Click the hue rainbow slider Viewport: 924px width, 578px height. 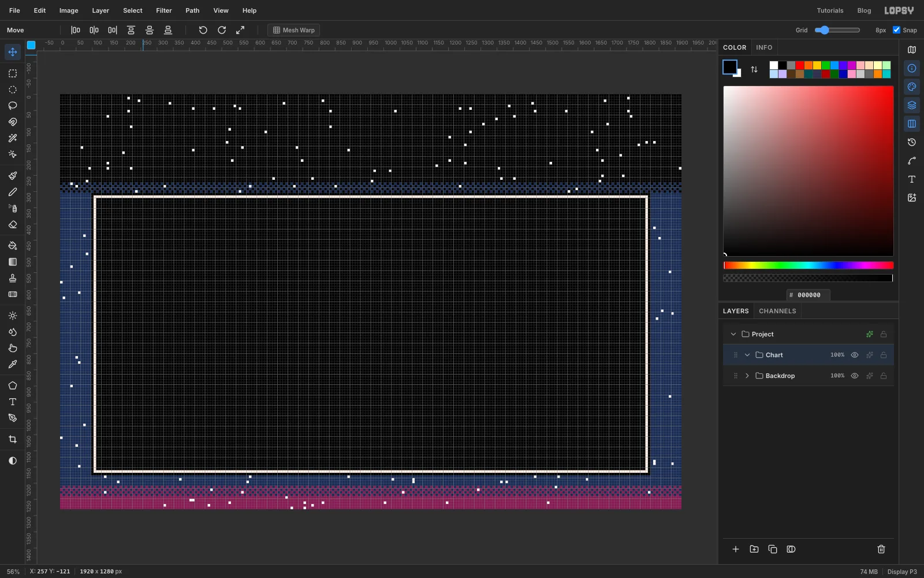pos(808,265)
